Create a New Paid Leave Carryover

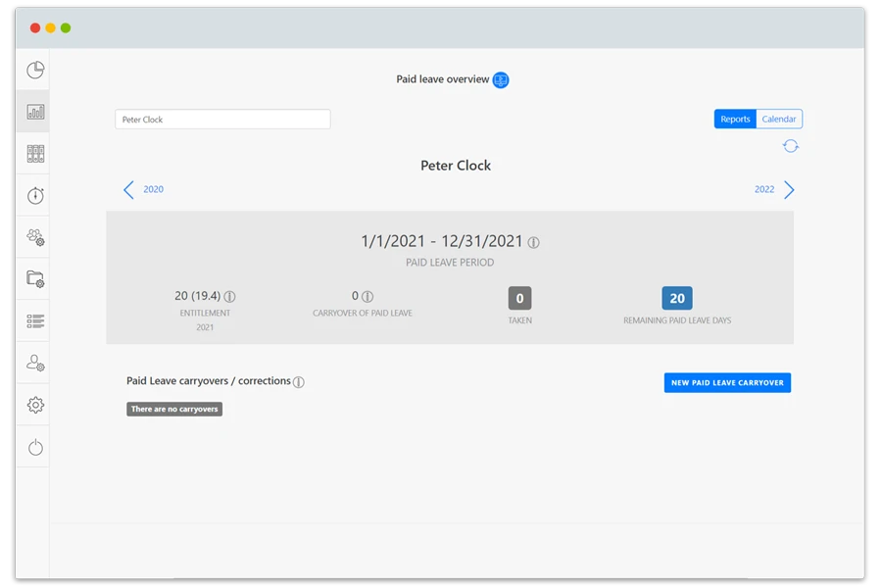[x=727, y=382]
